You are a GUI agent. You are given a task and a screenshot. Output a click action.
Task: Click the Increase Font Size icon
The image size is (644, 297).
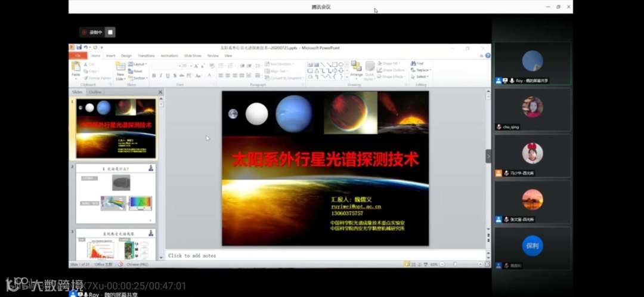[x=196, y=66]
